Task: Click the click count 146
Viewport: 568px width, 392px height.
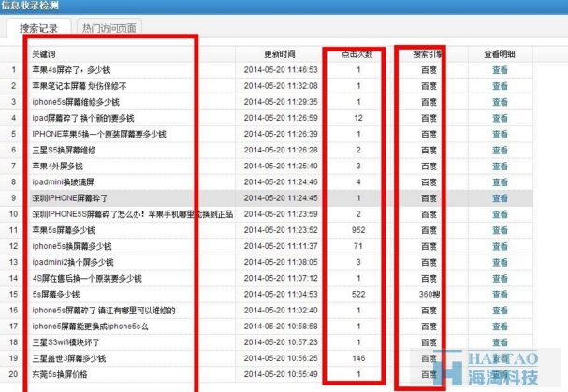Action: pos(358,358)
